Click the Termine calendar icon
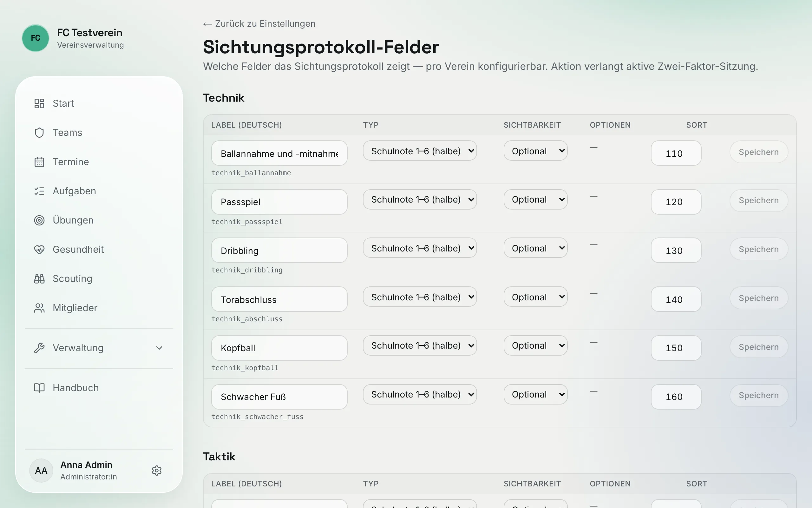 (x=39, y=162)
